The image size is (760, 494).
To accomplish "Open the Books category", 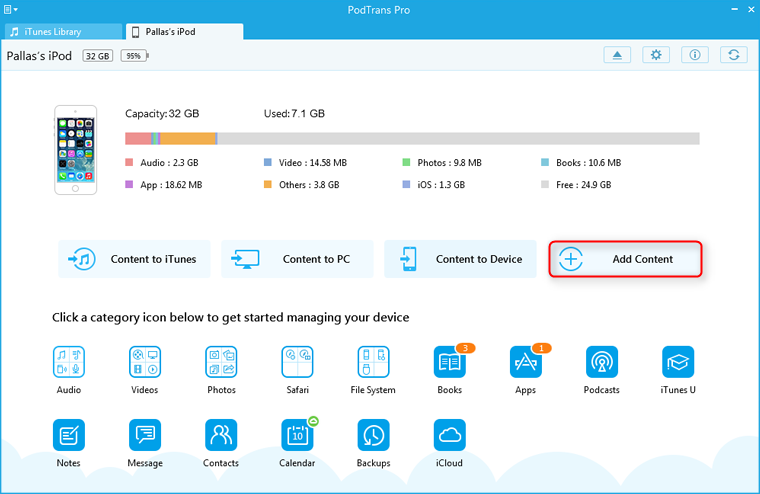I will 450,361.
